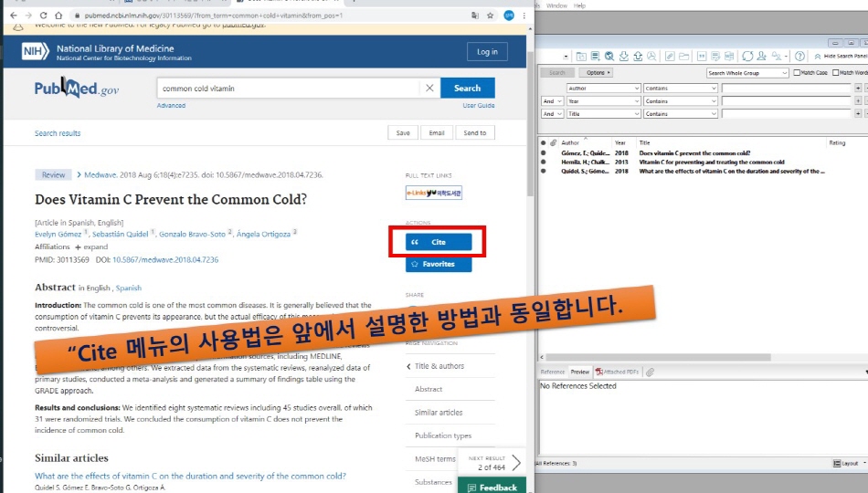This screenshot has width=868, height=493.
Task: Switch to the Attached PDFs tab
Action: coord(617,372)
